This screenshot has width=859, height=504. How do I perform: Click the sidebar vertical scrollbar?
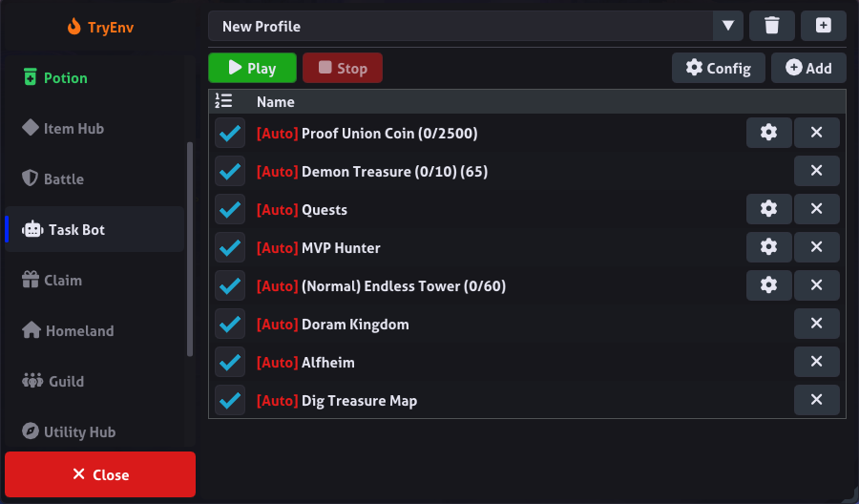[190, 249]
